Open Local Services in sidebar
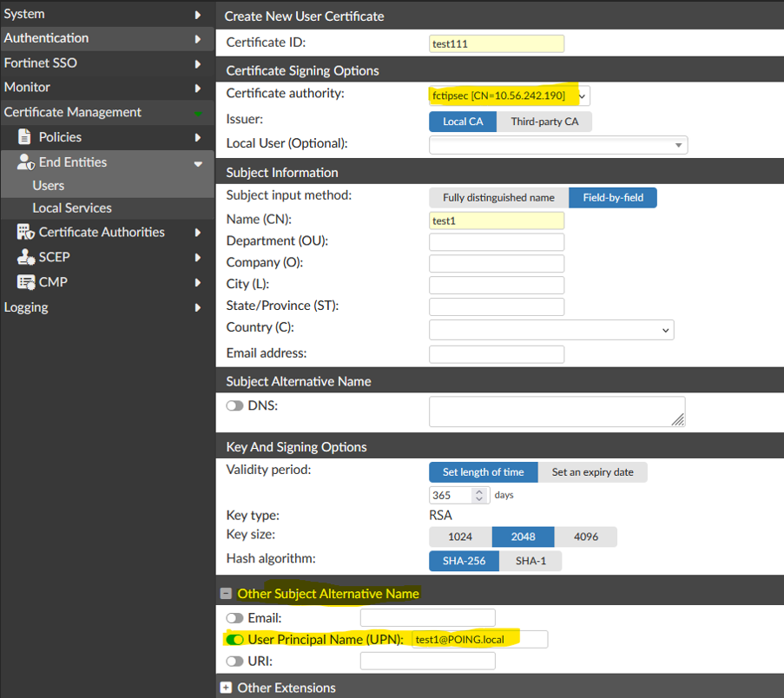Screen dimensions: 784x698 [x=72, y=208]
